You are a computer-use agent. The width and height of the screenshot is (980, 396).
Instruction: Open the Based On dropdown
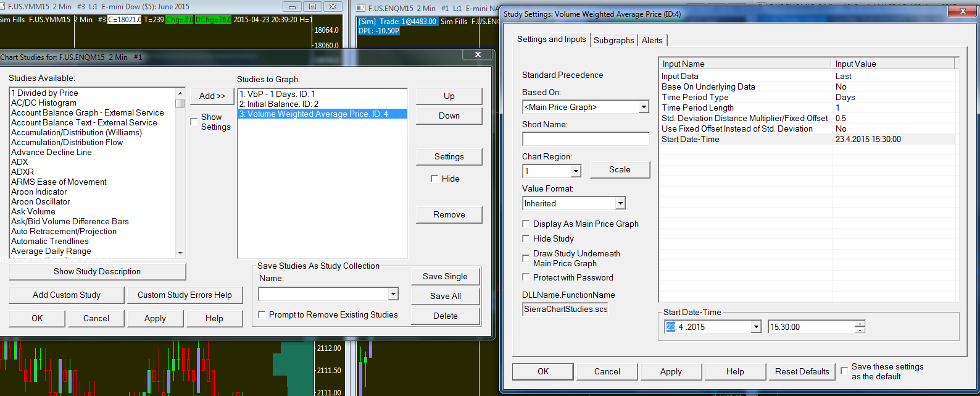click(644, 107)
